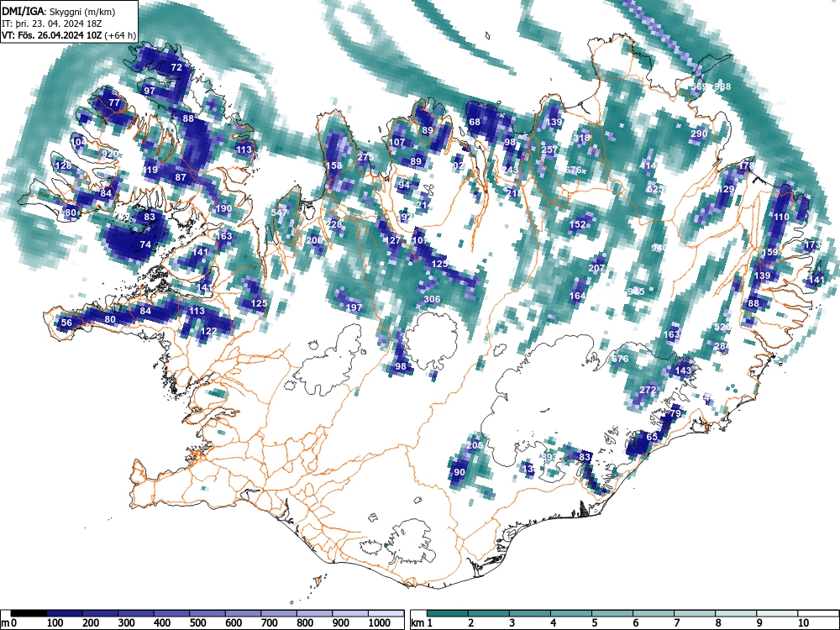Select the dark teal 1–2 km legend swatch
840x630 pixels.
448,613
